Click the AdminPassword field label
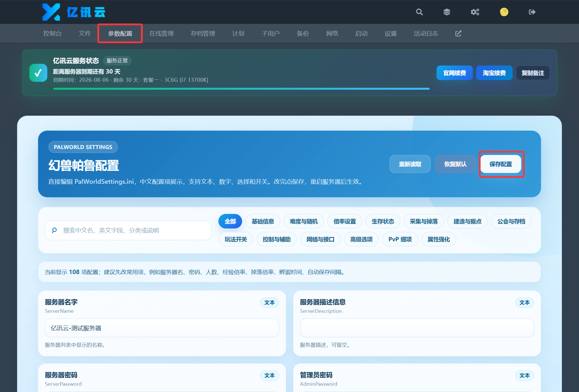The image size is (579, 392). (318, 384)
